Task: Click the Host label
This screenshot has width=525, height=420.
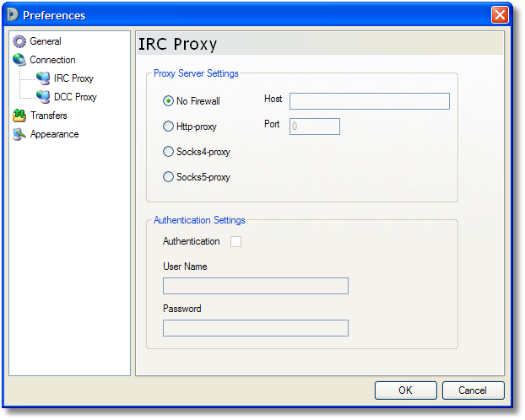Action: pos(273,99)
